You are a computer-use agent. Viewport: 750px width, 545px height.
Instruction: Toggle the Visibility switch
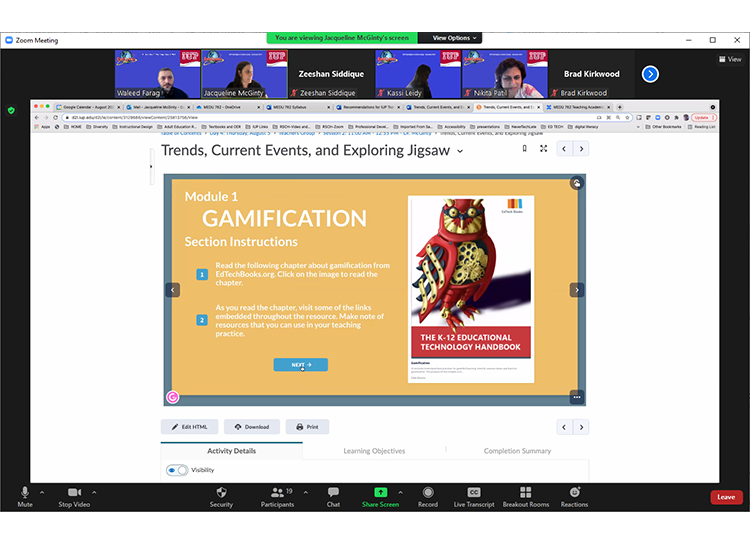point(177,470)
